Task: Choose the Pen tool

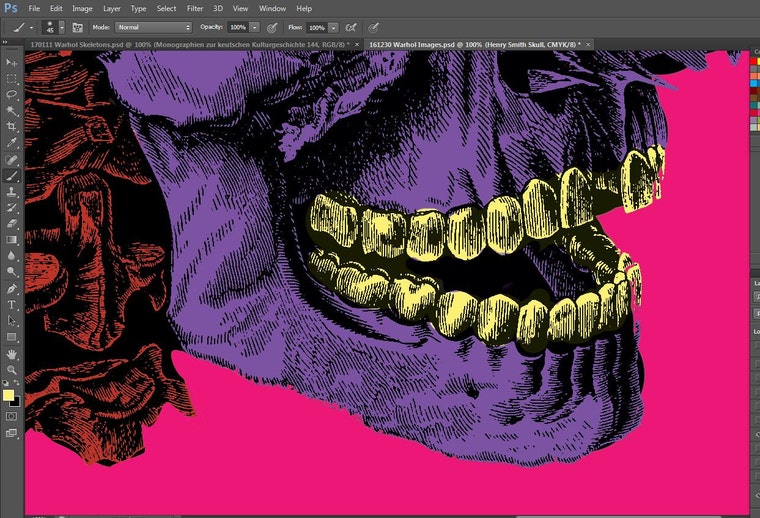Action: (x=11, y=289)
